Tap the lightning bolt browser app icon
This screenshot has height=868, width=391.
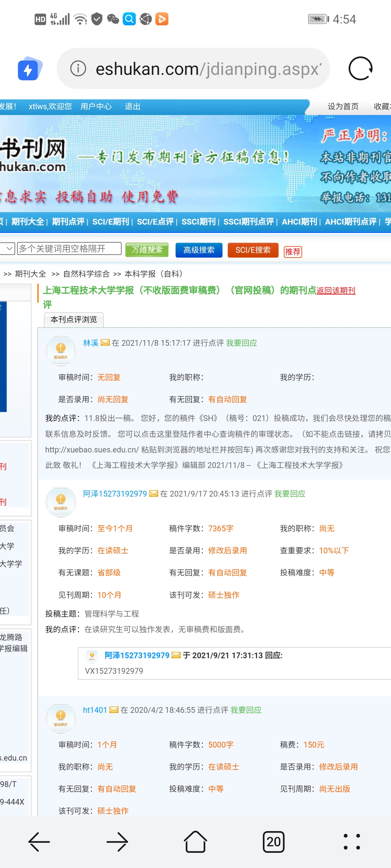(x=30, y=68)
